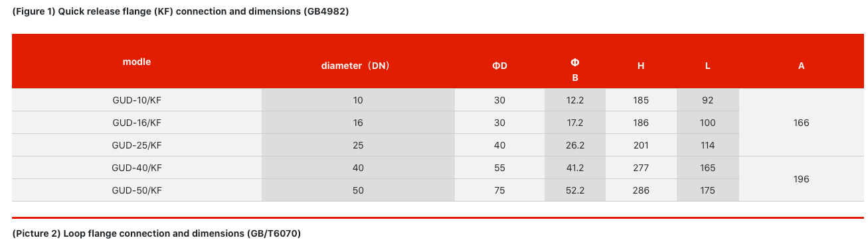This screenshot has height=246, width=868.
Task: Click the ΦD column header
Action: pyautogui.click(x=499, y=66)
